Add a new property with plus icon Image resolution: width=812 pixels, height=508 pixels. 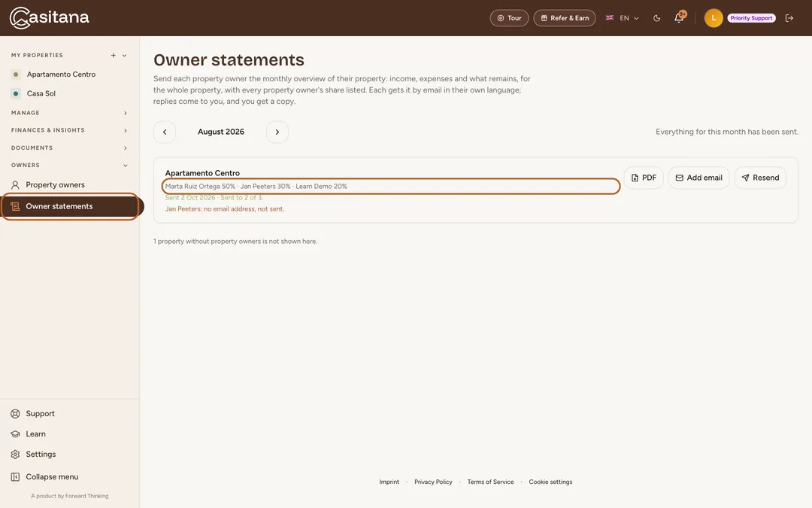click(113, 56)
